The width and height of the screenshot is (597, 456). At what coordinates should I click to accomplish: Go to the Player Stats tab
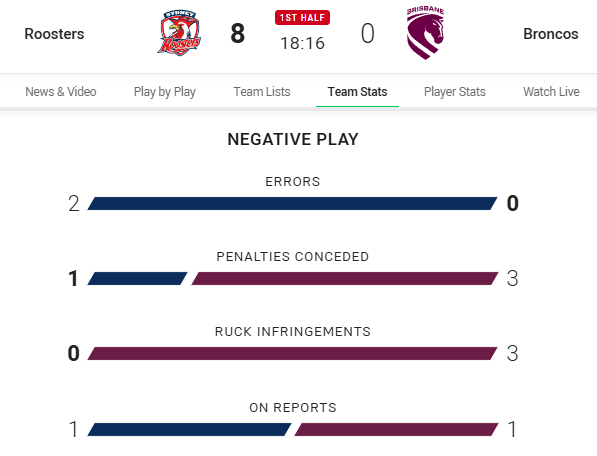pyautogui.click(x=455, y=92)
